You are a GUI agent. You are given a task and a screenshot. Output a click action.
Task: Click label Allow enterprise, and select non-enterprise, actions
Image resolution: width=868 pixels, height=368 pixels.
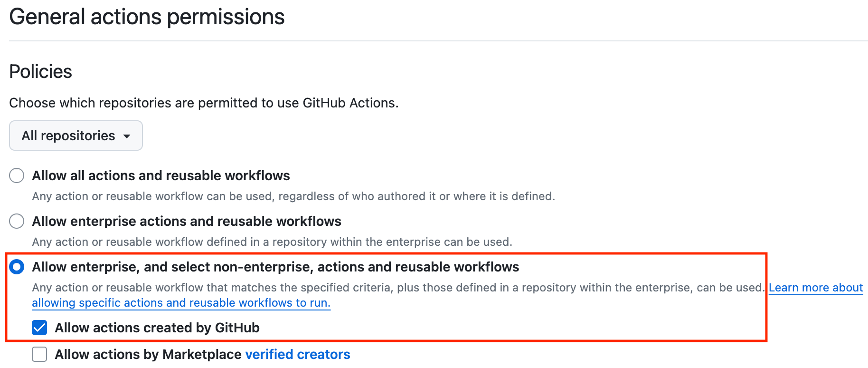pos(275,267)
